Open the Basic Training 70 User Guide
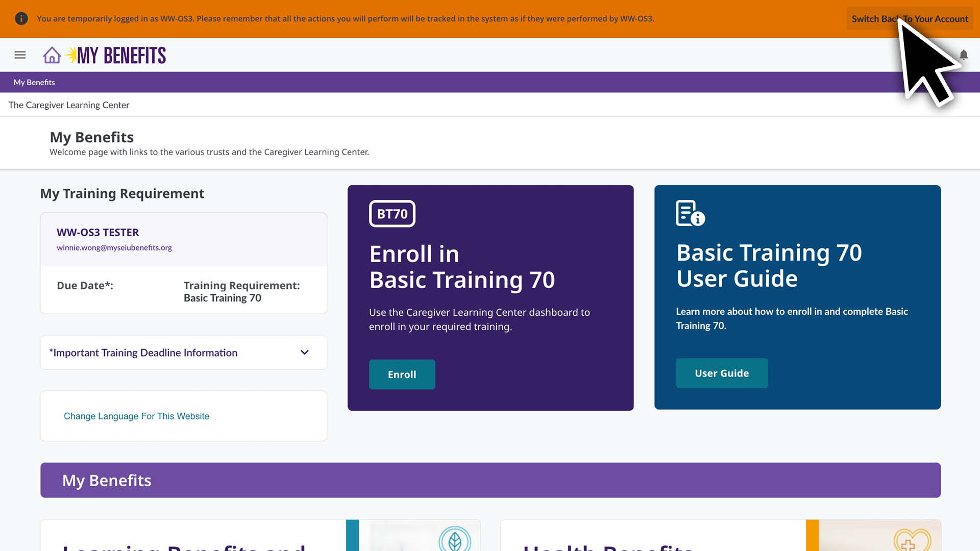Viewport: 980px width, 551px height. pos(721,373)
